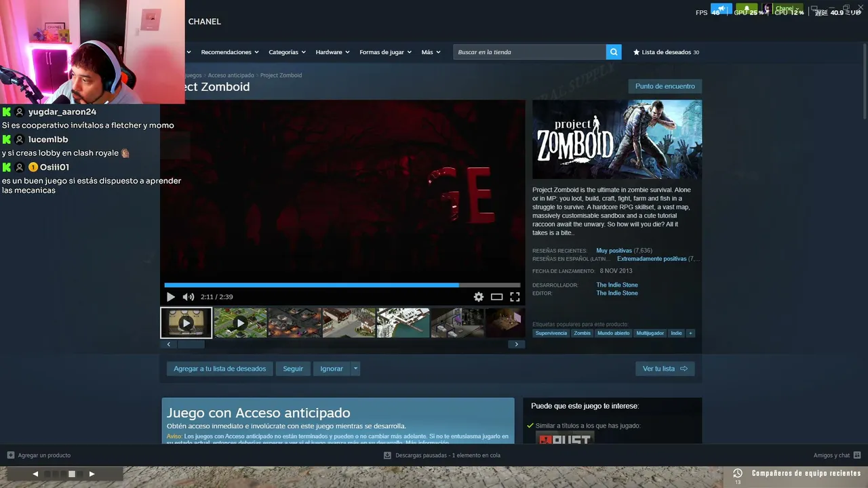
Task: Click the right arrow in the overlay bar
Action: [x=92, y=474]
